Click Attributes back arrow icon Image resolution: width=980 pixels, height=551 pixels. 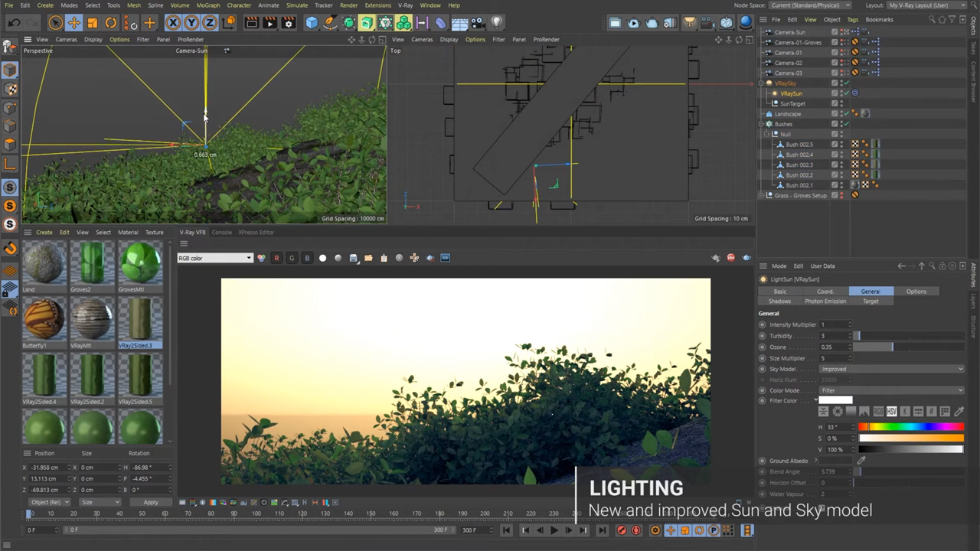tap(901, 266)
